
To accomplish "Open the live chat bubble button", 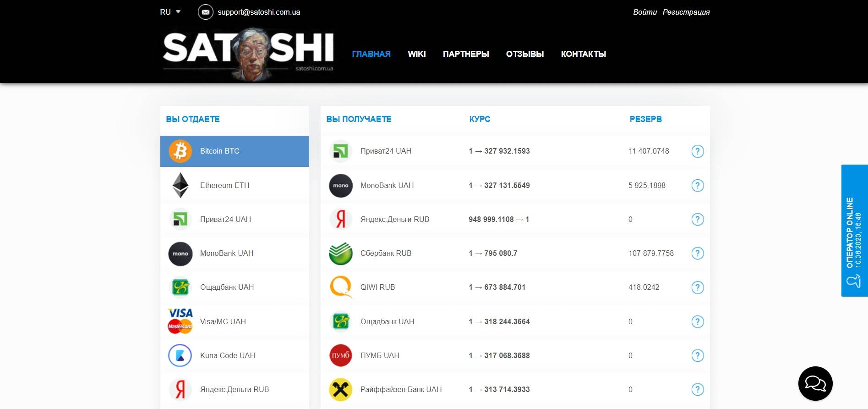I will click(815, 383).
